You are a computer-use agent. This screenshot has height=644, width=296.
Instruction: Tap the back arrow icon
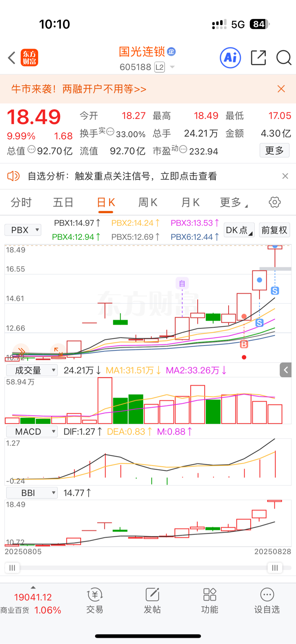point(12,58)
